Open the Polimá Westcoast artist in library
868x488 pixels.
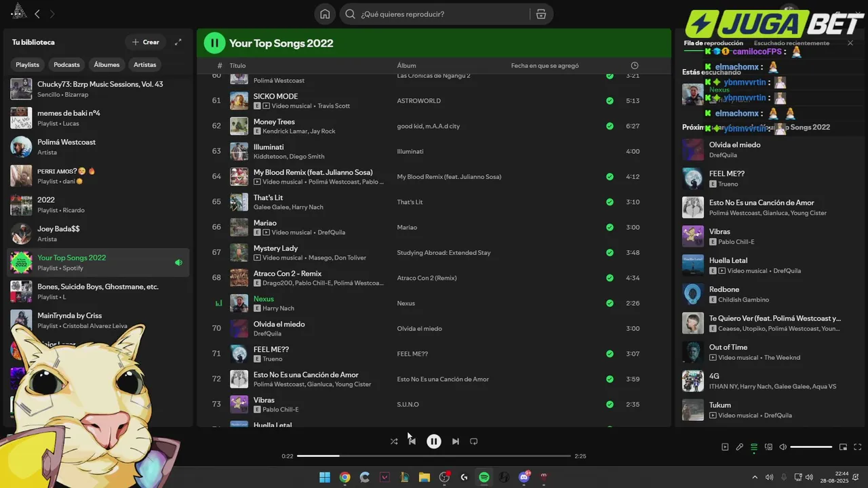(x=98, y=147)
